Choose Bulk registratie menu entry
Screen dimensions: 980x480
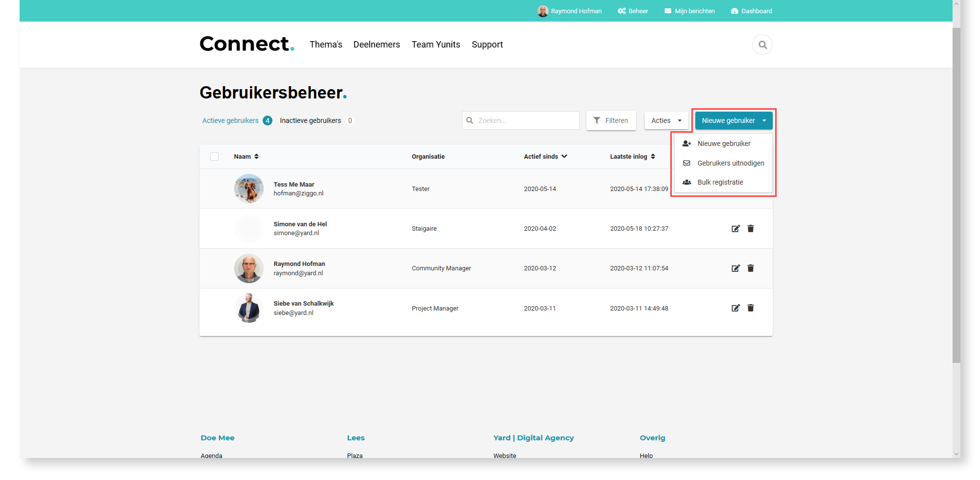coord(723,182)
